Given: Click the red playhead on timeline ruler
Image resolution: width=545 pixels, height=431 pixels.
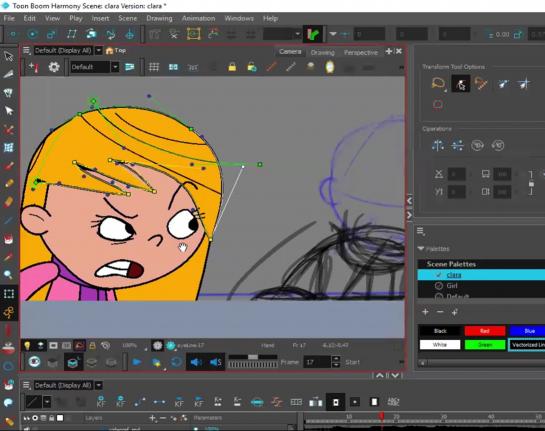Looking at the screenshot, I should (381, 416).
